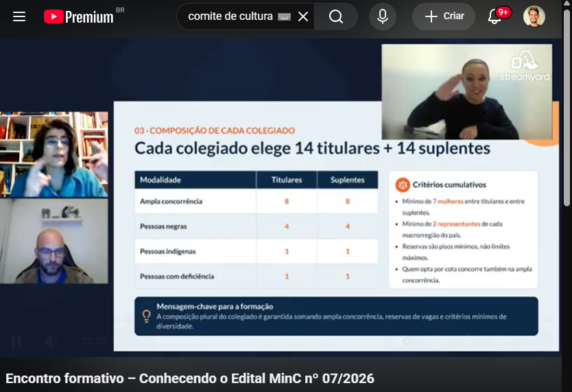Open player settings gear icon
Image resolution: width=572 pixels, height=392 pixels.
(468, 341)
